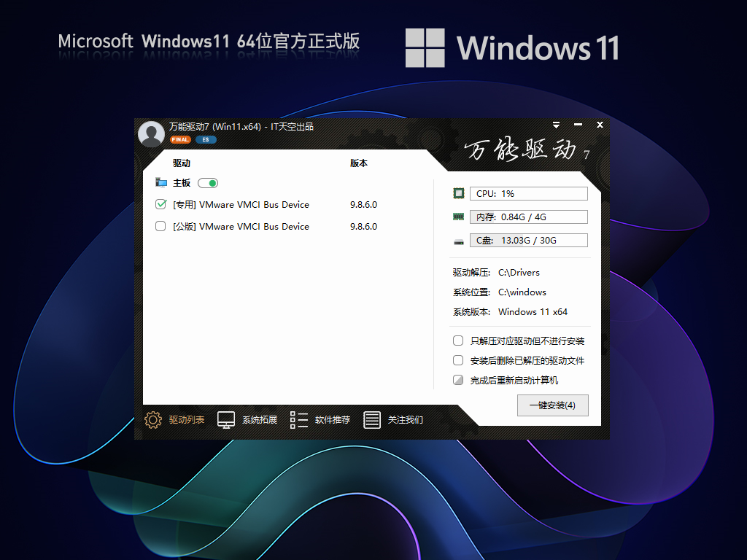Screen dimensions: 747x560
Task: Enable delete extracted drivers after install
Action: [x=458, y=360]
